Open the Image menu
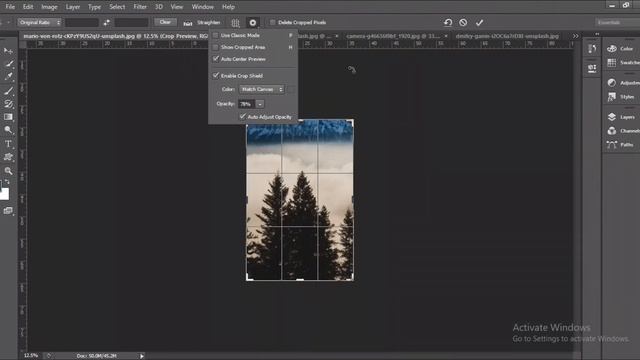 tap(49, 7)
